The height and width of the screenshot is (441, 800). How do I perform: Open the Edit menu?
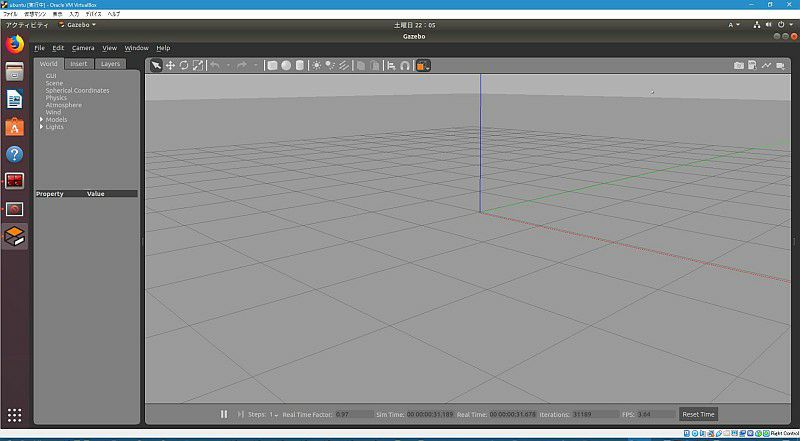pos(58,48)
